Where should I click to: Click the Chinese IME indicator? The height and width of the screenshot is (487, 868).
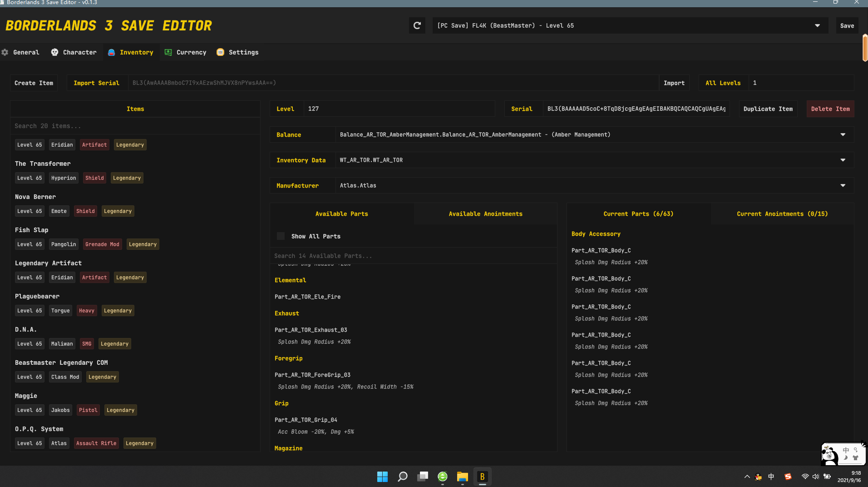[x=771, y=477]
